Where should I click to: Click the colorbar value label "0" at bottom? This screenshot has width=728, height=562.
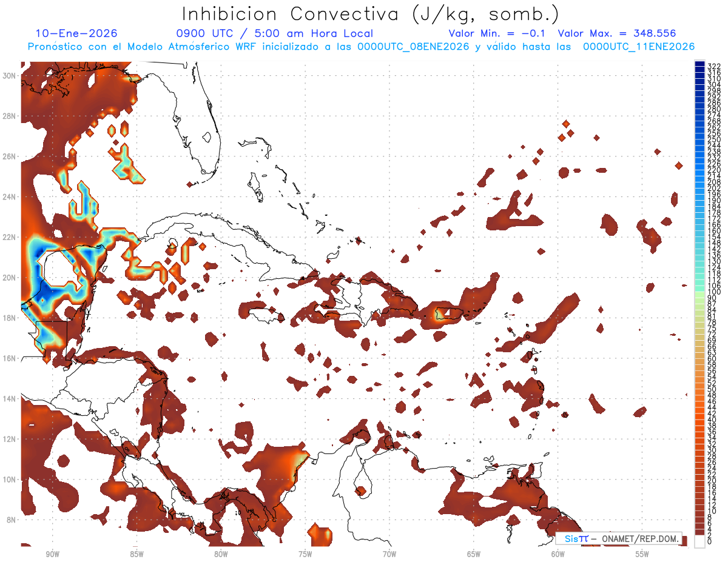tap(710, 541)
